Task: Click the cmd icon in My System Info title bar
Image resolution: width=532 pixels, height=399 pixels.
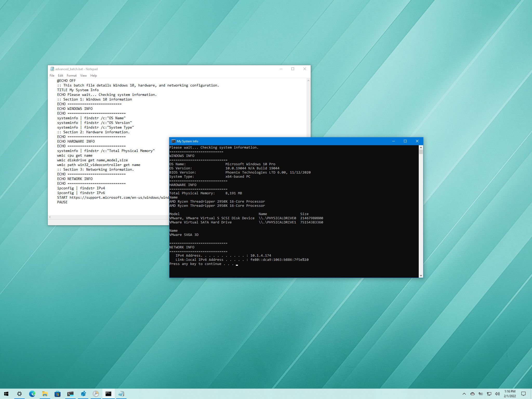Action: (173, 141)
